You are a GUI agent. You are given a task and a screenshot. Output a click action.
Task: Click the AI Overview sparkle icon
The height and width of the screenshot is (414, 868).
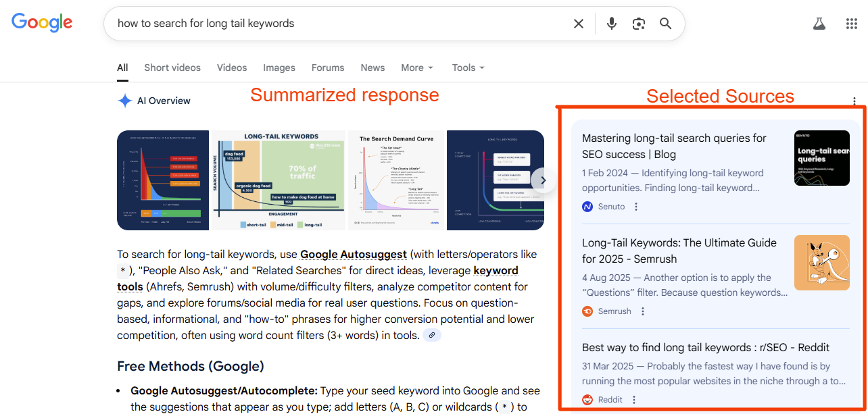pyautogui.click(x=125, y=100)
